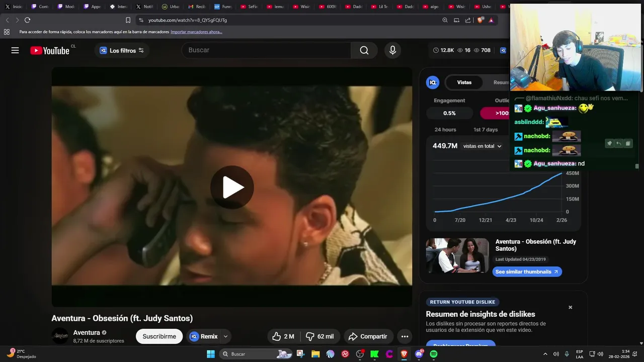Switch to the SeFin YouTube browser tab
The image size is (644, 362).
point(250,7)
